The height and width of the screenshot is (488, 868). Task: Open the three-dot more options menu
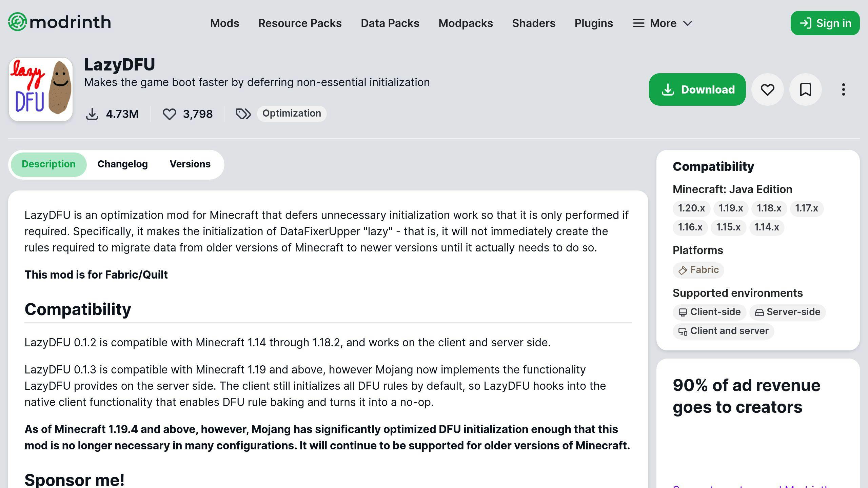point(843,89)
